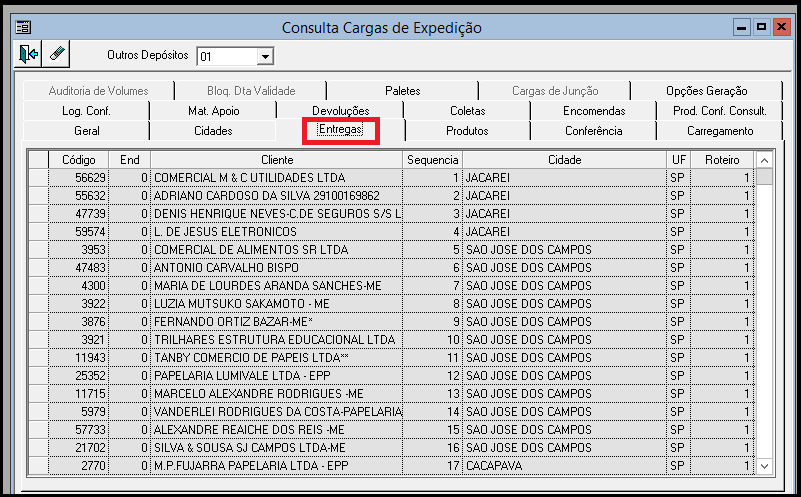Select the Carregamento tab
Image resolution: width=801 pixels, height=497 pixels.
point(719,131)
